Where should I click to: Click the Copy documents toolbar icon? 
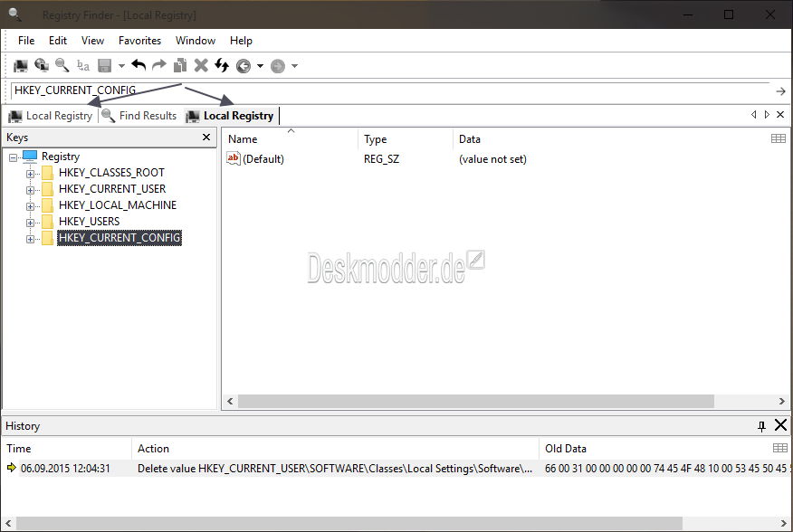tap(180, 65)
